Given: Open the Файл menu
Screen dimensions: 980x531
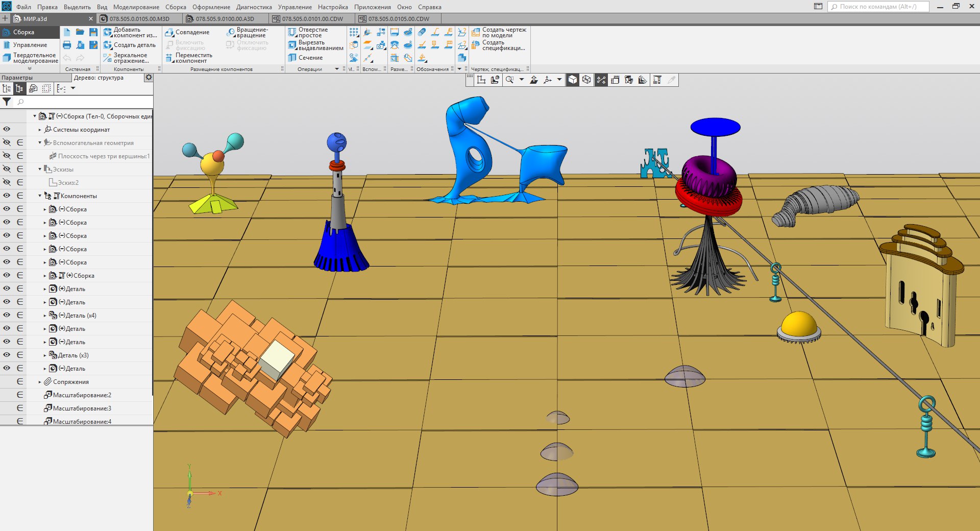Looking at the screenshot, I should click(23, 7).
